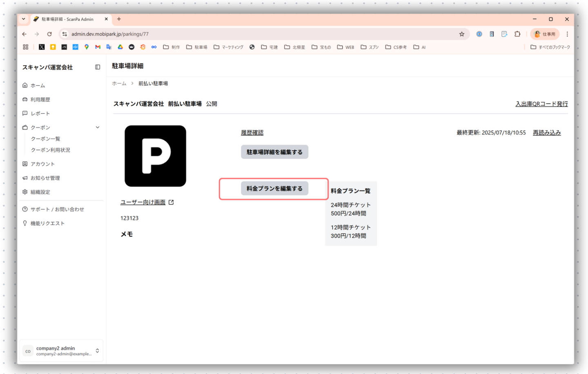588x374 pixels.
Task: Open the 履歴確認 link
Action: (x=252, y=133)
